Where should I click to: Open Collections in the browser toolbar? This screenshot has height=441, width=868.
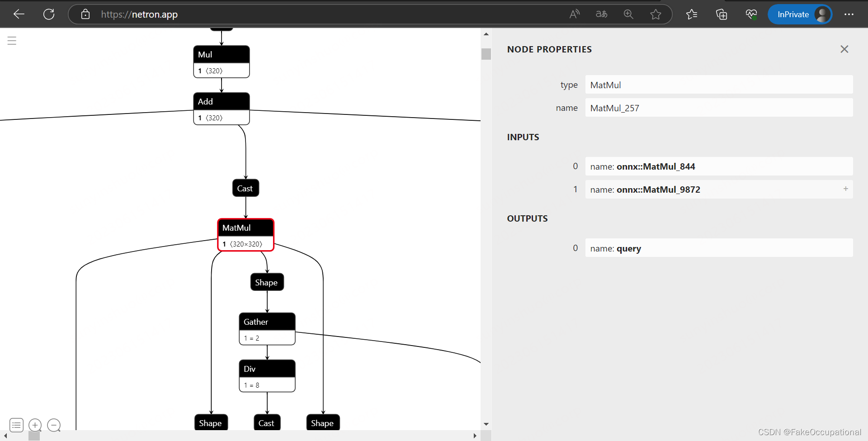pyautogui.click(x=722, y=14)
